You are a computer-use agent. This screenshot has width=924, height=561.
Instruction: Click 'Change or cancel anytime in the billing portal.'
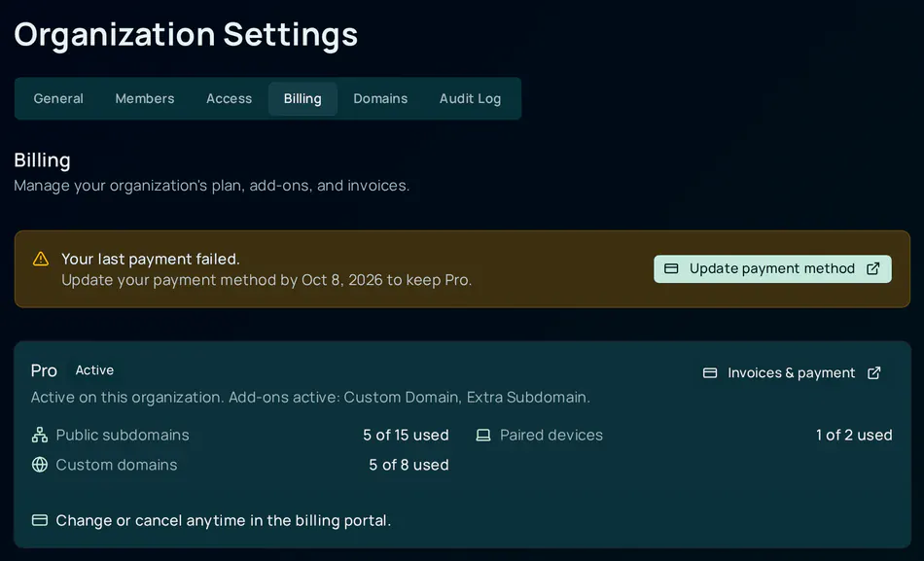[224, 520]
